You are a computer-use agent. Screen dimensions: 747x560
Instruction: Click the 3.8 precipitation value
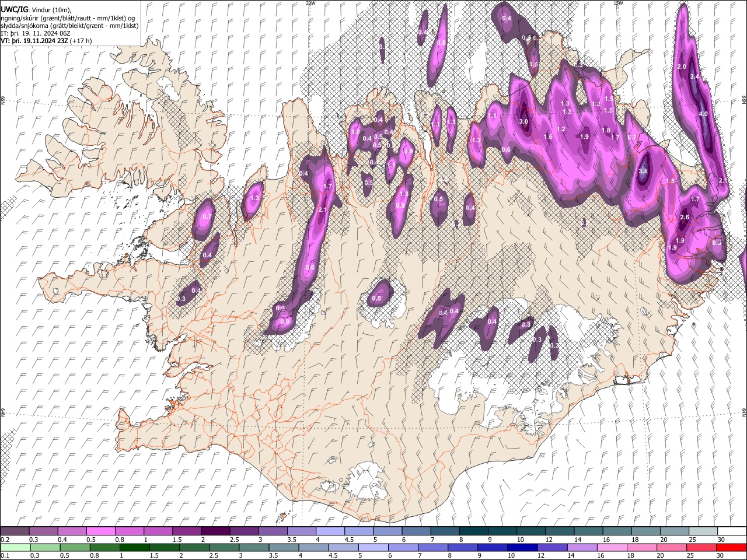click(643, 171)
